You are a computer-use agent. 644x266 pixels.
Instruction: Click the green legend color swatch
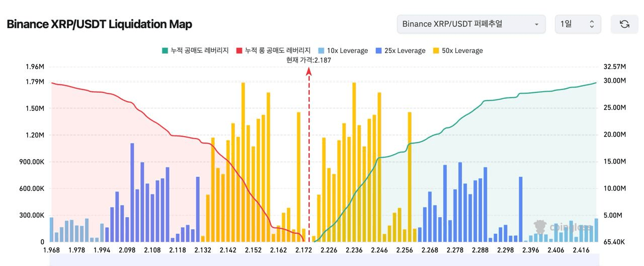coord(165,50)
